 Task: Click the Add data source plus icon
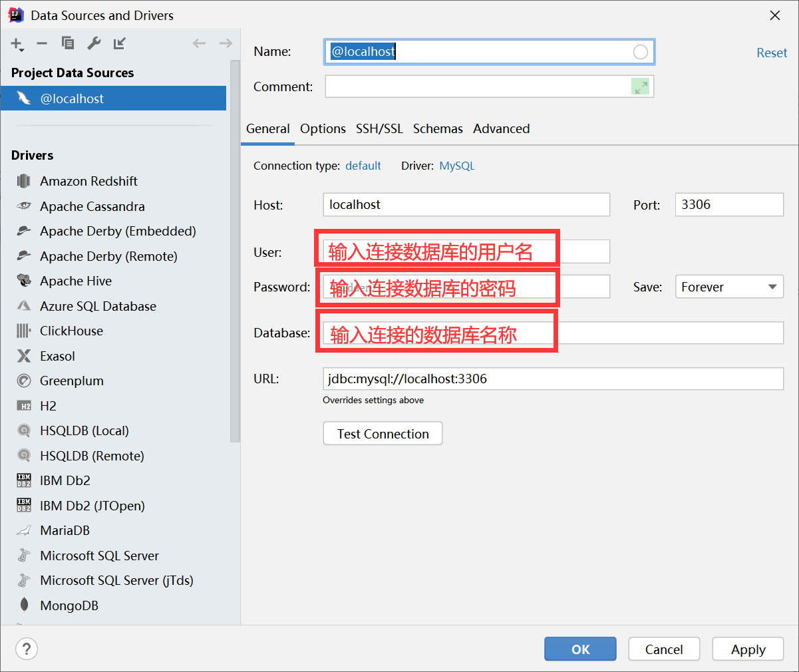pyautogui.click(x=17, y=44)
